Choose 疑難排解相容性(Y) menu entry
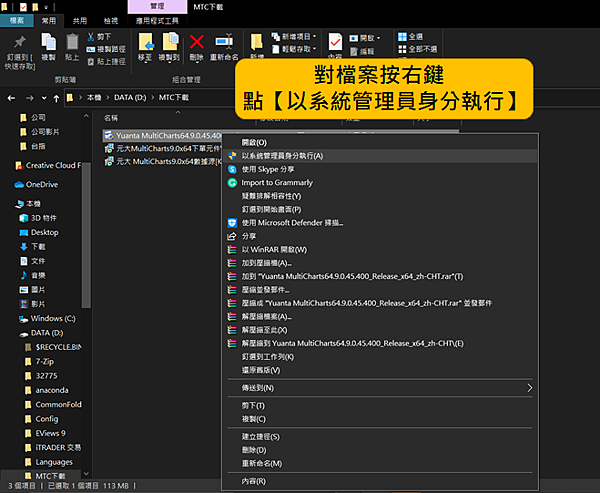This screenshot has height=493, width=600. point(380,196)
